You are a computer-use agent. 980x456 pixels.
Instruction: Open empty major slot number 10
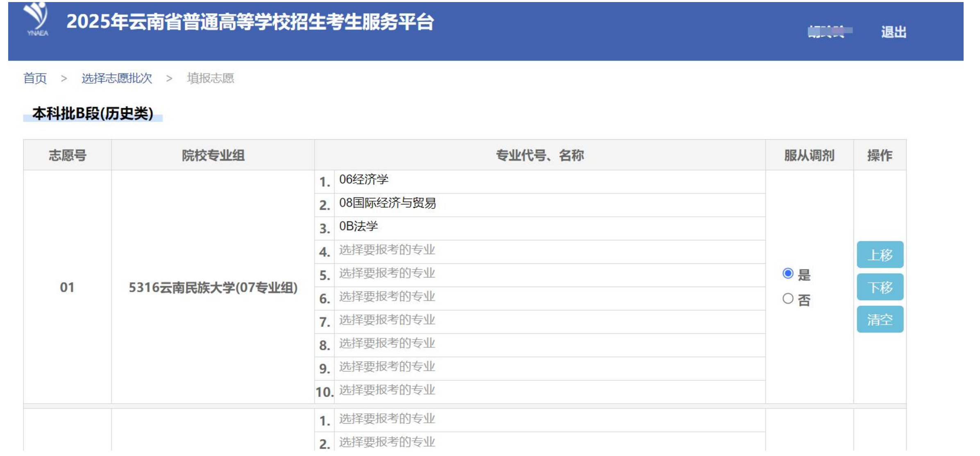pos(549,391)
